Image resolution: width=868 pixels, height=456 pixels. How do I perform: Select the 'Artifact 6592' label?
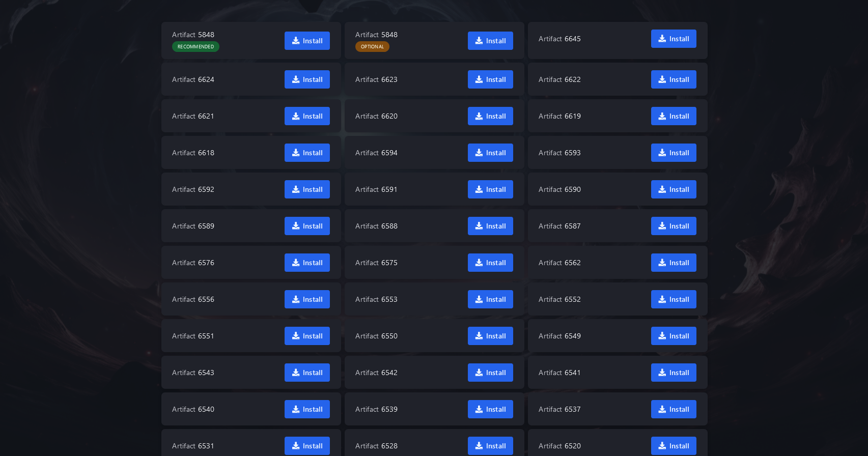click(x=193, y=189)
